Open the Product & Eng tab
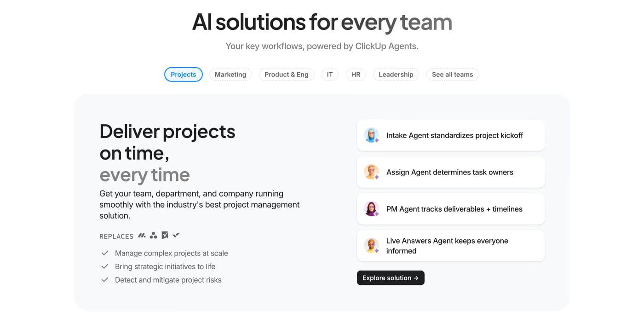Screen dimensions: 644x324 tap(287, 75)
